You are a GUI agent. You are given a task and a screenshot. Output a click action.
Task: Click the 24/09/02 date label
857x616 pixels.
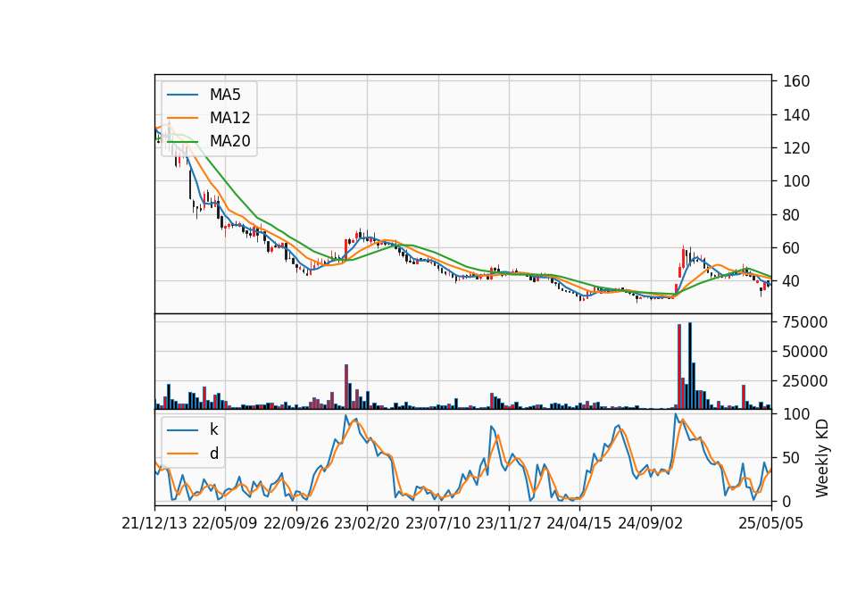651,524
